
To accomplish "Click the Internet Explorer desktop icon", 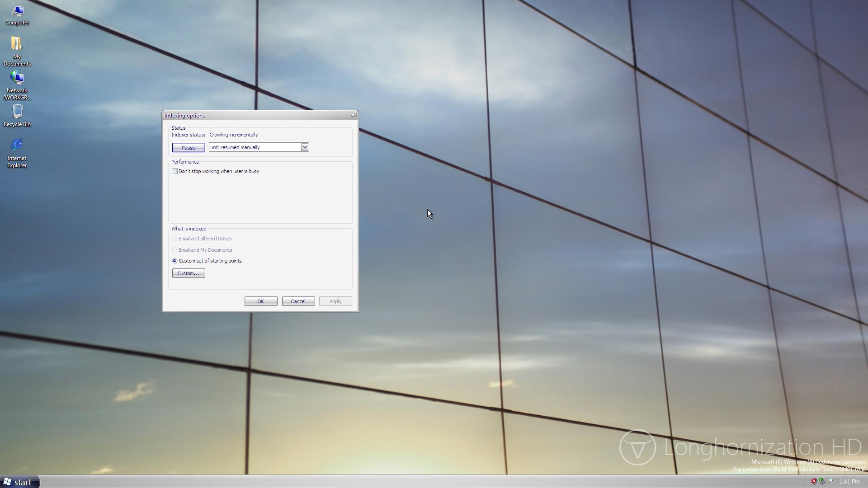I will tap(17, 153).
